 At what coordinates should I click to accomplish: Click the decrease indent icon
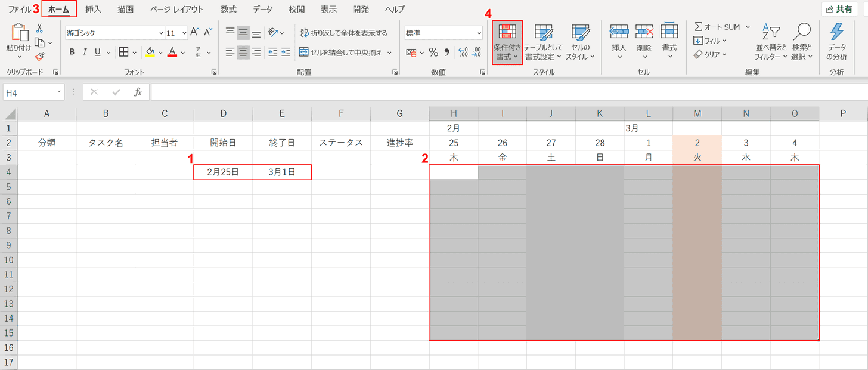[x=272, y=52]
